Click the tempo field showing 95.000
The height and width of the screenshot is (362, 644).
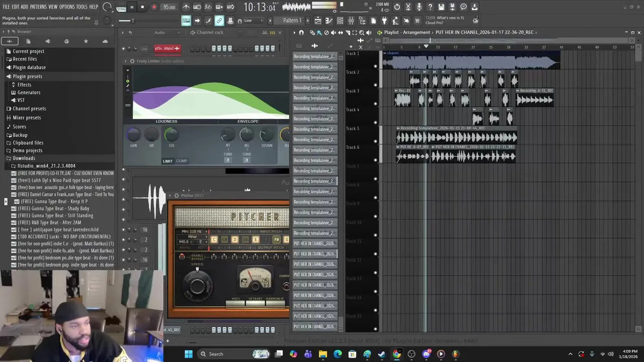click(x=169, y=7)
